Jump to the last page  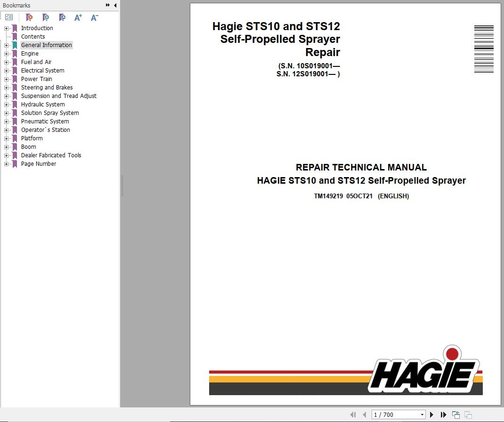[x=443, y=414]
